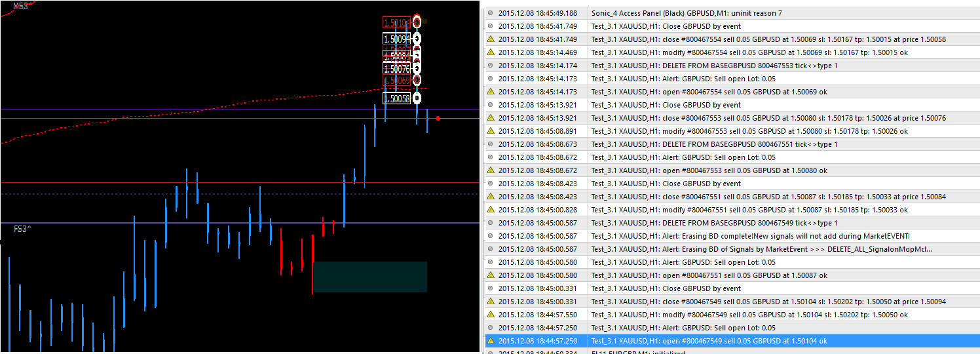
Task: Click the grey dot beside DELETE FROM BASEGBPUSD 800467553
Action: 490,66
